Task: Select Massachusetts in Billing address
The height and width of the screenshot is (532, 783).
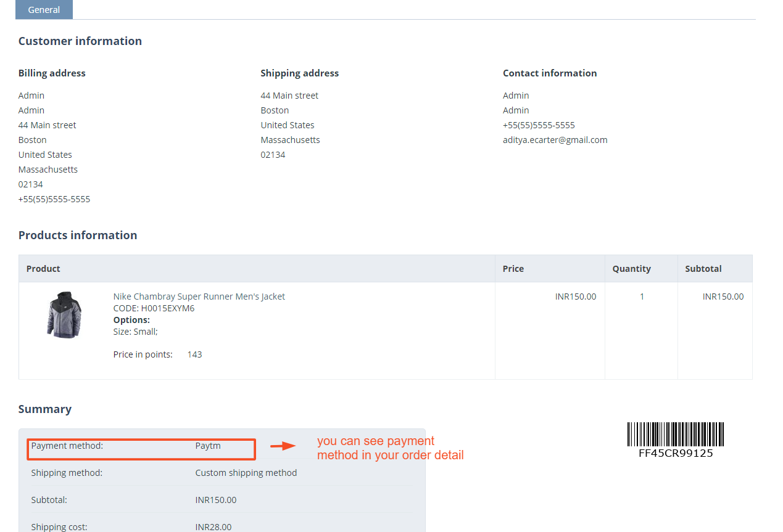Action: click(48, 170)
